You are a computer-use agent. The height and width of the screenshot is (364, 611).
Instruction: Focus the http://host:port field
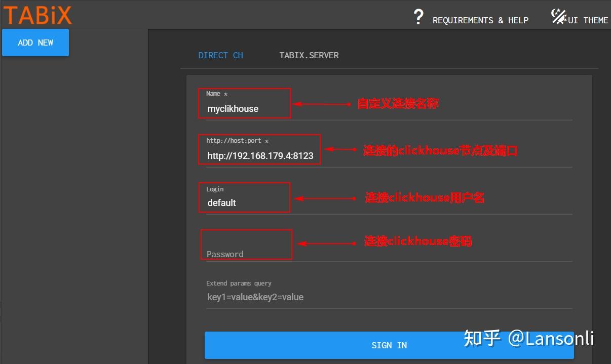click(x=259, y=155)
